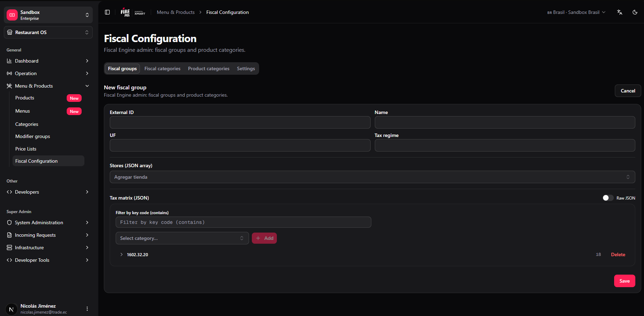Click the plus icon on Add button
Image resolution: width=644 pixels, height=316 pixels.
point(258,238)
